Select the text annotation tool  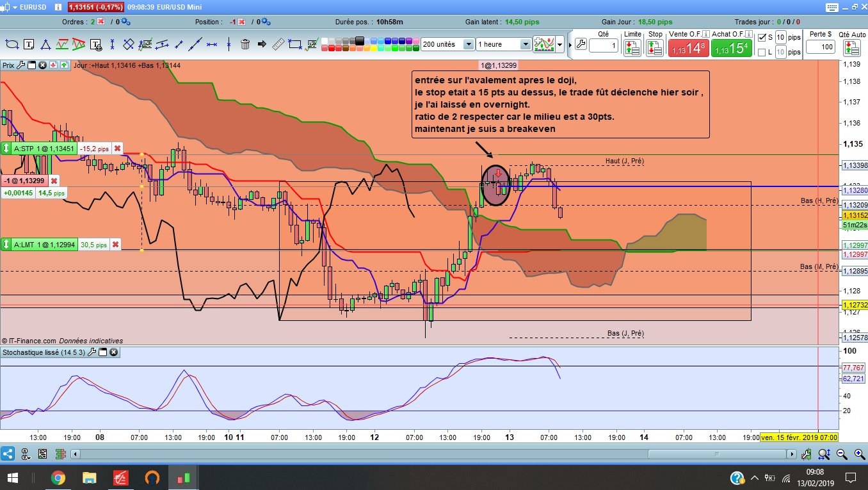point(29,44)
